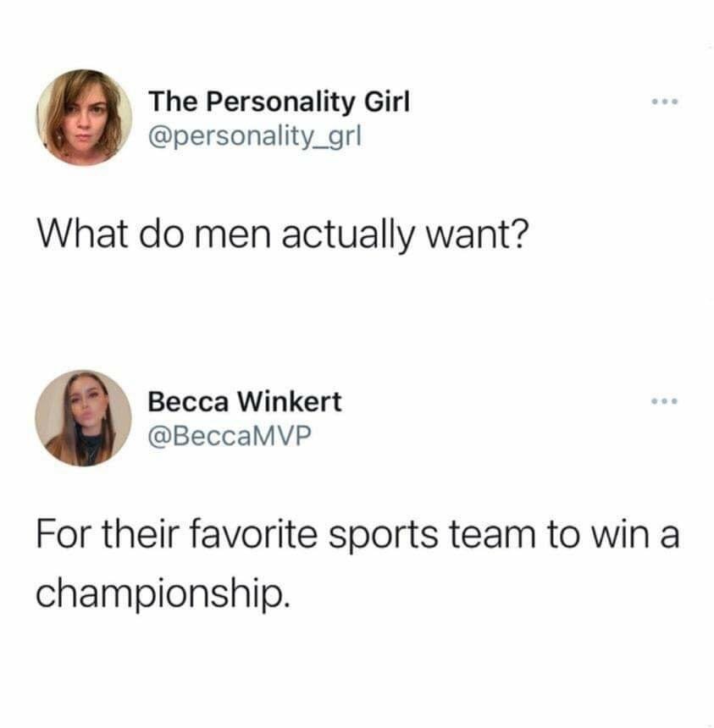Open the more options dots on Personality Girl's tweet
The height and width of the screenshot is (728, 714).
coord(665,102)
